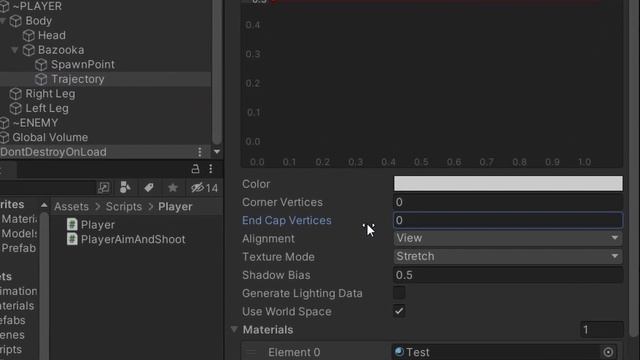Click the Assets breadcrumb
The width and height of the screenshot is (640, 360).
[x=71, y=207]
